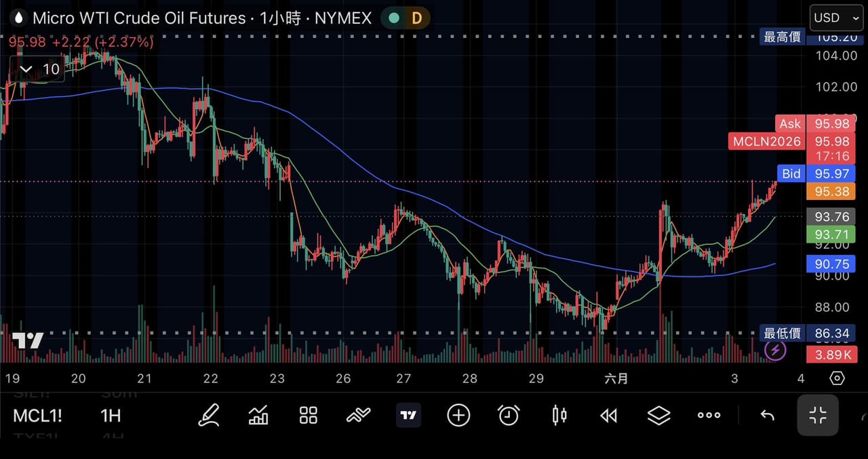Tap the 3.89K volume value label
This screenshot has width=868, height=459.
832,355
